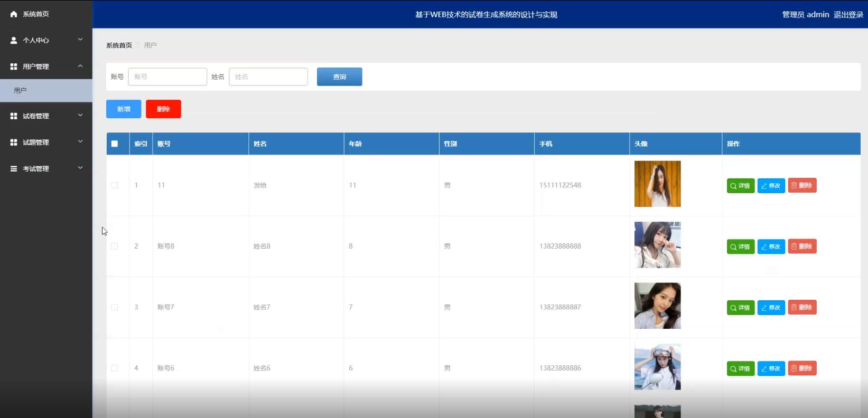Image resolution: width=868 pixels, height=418 pixels.
Task: Collapse the 用户管理 menu chevron
Action: [80, 66]
